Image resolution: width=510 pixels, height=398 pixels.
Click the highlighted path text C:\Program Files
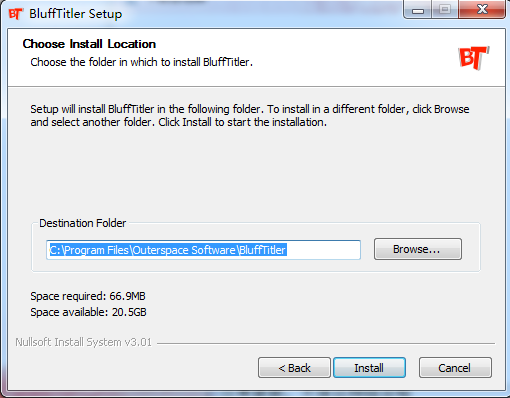[x=89, y=250]
